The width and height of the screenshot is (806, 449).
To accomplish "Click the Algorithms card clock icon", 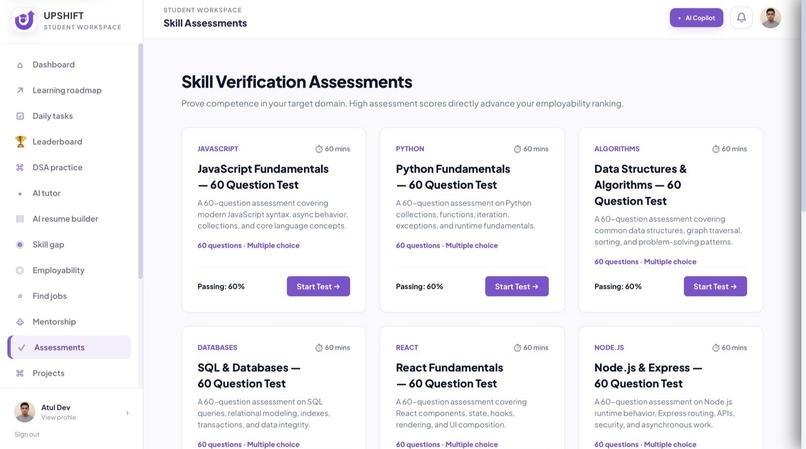I will [x=716, y=149].
